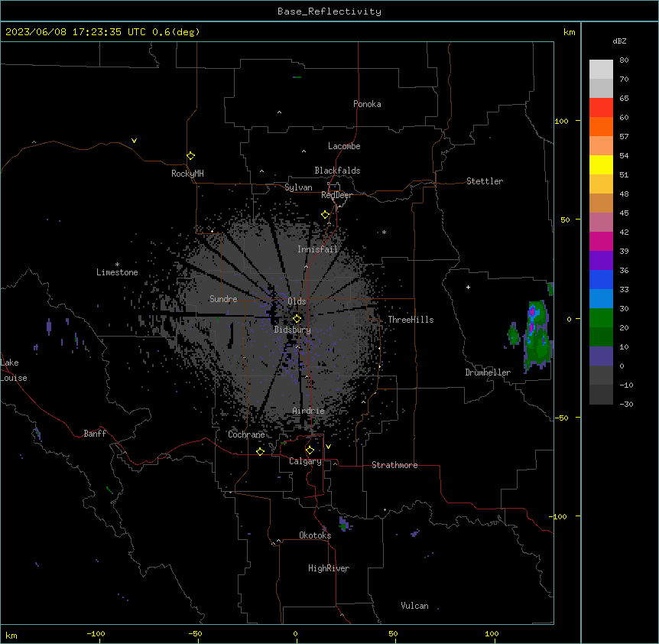The width and height of the screenshot is (659, 644).
Task: Click the yellow diamond marker near RockyMH
Action: 190,155
